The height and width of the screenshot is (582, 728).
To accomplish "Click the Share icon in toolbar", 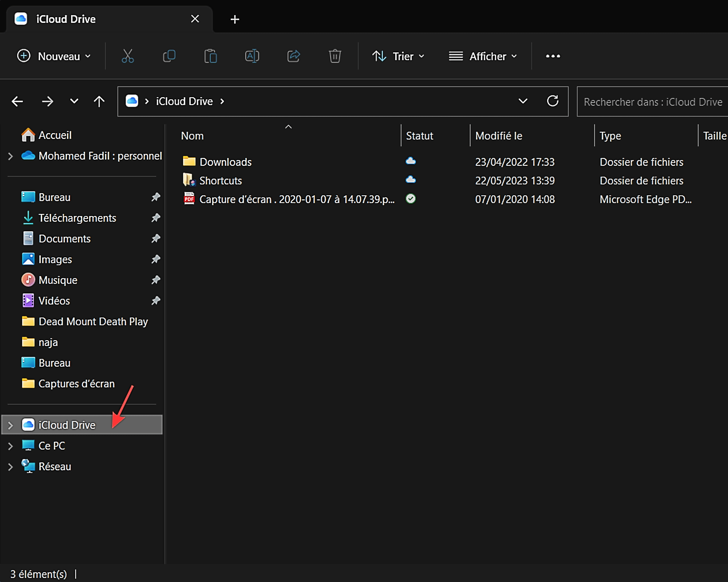I will 293,56.
